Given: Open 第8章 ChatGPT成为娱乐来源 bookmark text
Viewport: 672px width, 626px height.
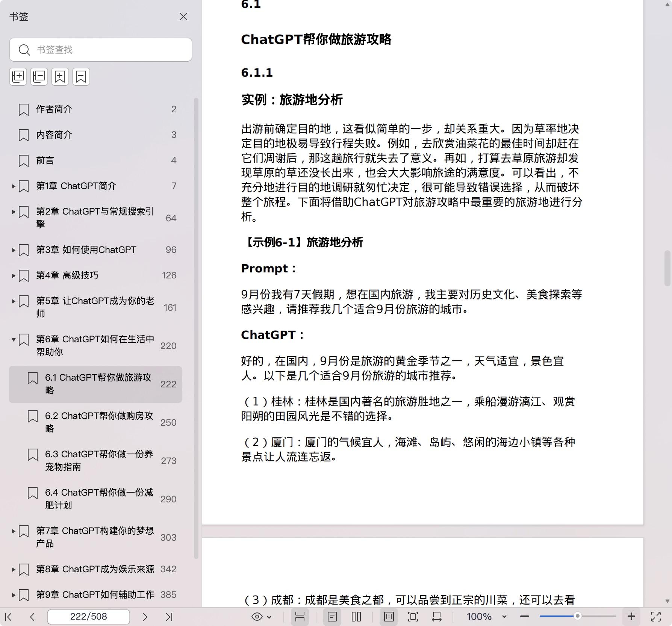Looking at the screenshot, I should point(95,569).
